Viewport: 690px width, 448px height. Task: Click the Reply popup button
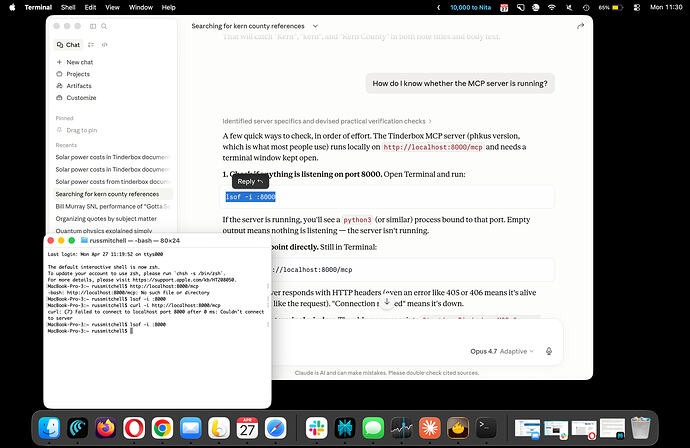[x=250, y=181]
